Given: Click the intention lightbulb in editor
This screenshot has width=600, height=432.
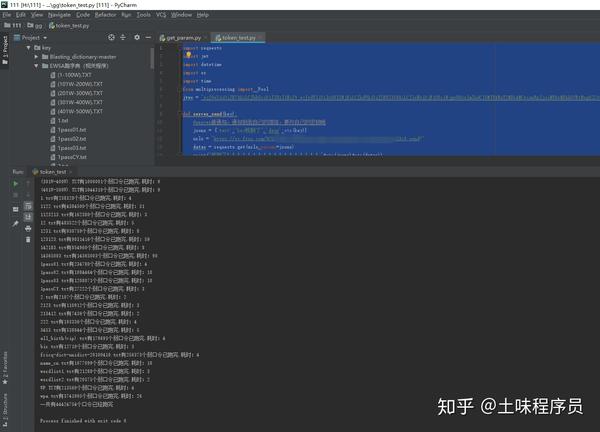Looking at the screenshot, I should tap(188, 55).
